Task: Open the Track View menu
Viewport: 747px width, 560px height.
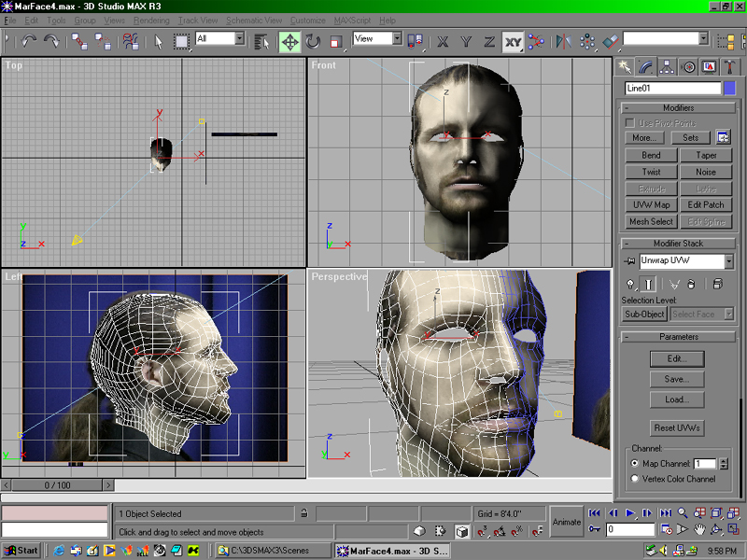Action: point(198,21)
